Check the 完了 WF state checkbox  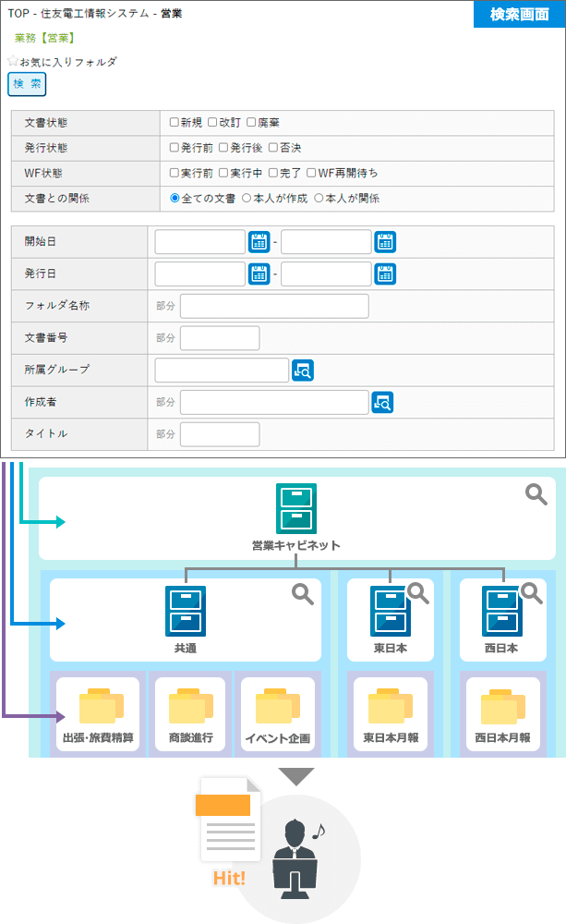(272, 173)
